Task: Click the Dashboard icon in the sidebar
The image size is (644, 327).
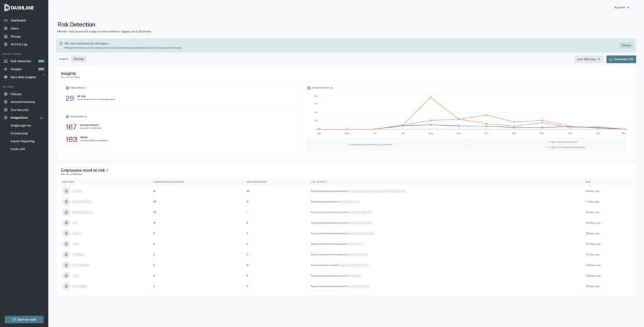Action: [x=6, y=20]
